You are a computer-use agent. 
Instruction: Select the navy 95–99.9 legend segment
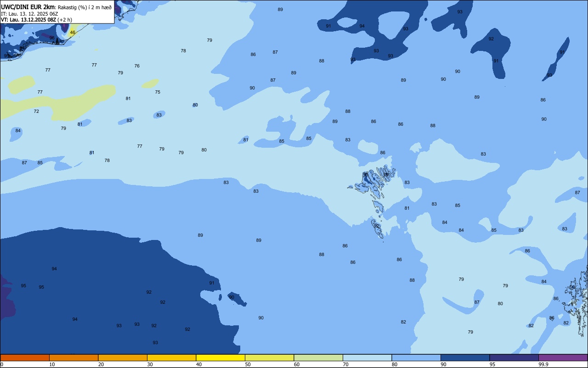tap(514, 357)
